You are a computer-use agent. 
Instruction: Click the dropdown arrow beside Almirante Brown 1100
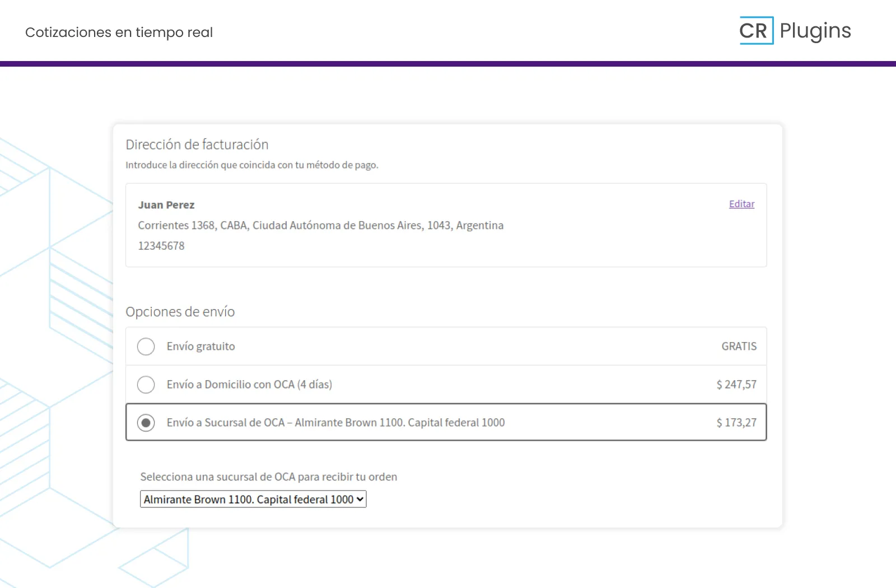(360, 500)
